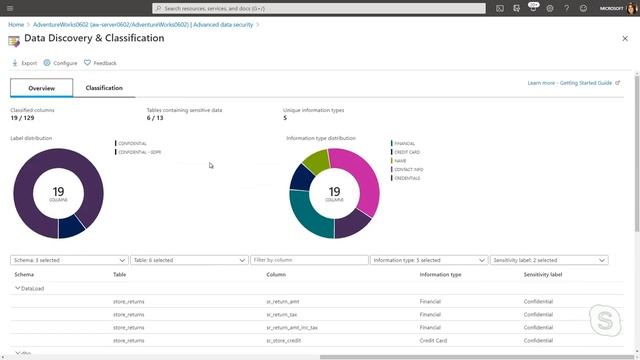The image size is (640, 360).
Task: Open AdventureWorks0602 Advanced data security breadcrumb
Action: pyautogui.click(x=143, y=24)
